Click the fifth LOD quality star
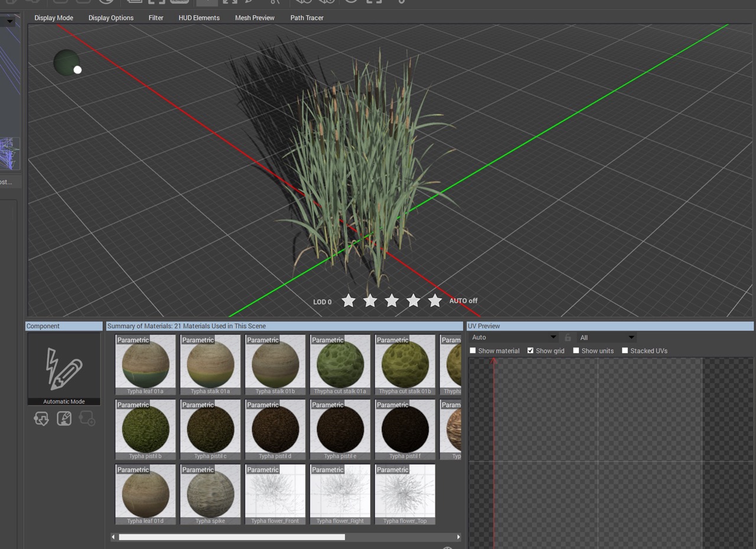The image size is (756, 549). click(x=435, y=300)
